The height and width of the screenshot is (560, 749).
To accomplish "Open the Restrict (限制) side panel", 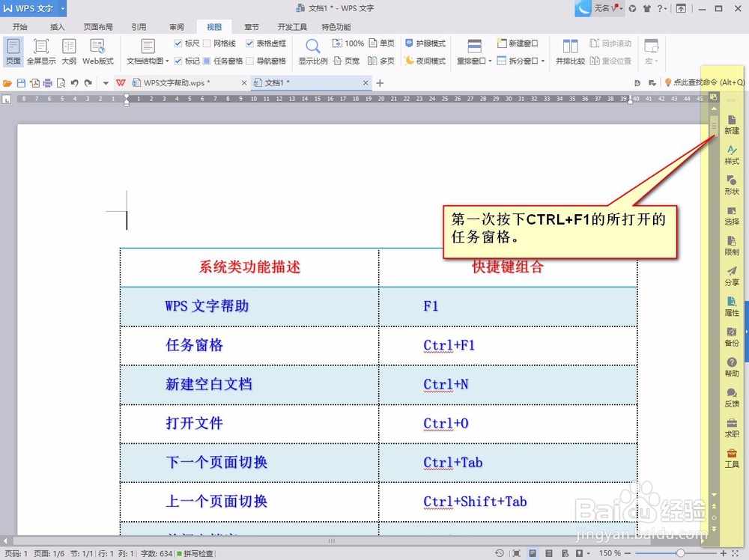I will click(731, 246).
